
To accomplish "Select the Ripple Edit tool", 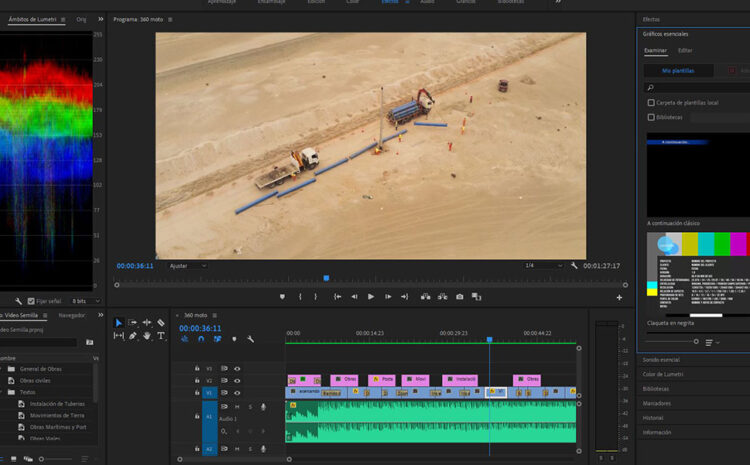I will point(147,323).
